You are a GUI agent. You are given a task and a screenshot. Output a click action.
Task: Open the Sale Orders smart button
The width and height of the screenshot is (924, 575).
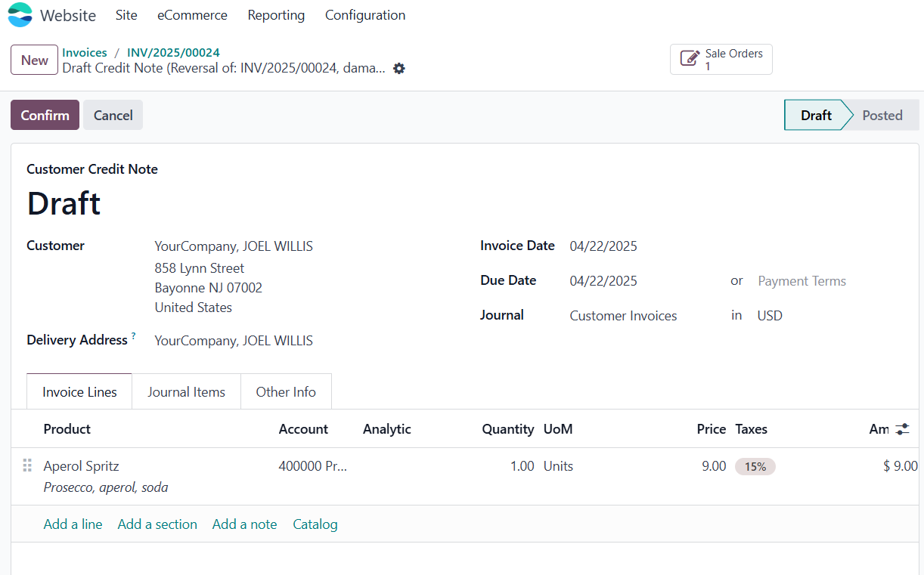(x=721, y=59)
